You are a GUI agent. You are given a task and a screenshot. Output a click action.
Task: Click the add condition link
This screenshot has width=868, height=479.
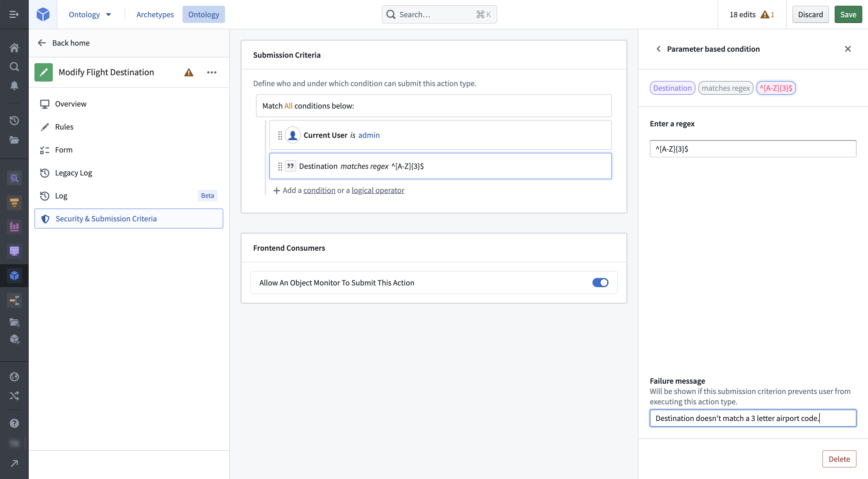pos(319,190)
